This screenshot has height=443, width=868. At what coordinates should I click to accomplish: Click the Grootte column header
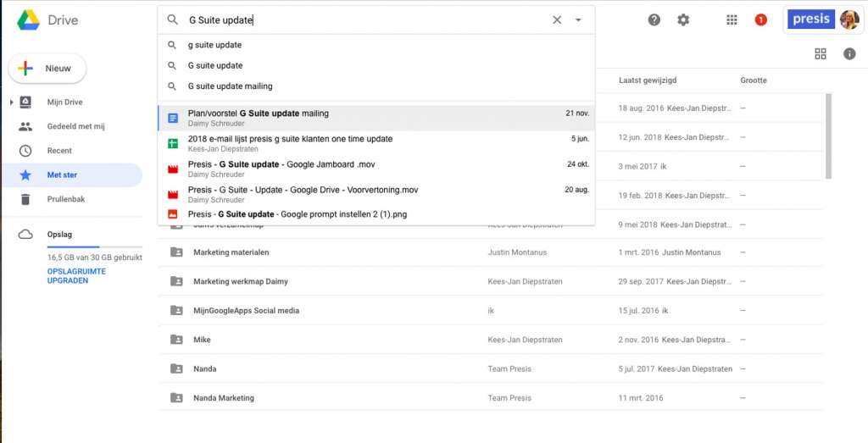point(754,80)
